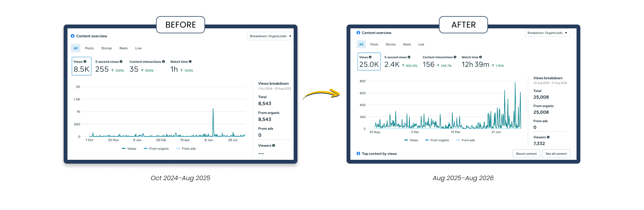The height and width of the screenshot is (210, 644).
Task: Click Facebook icon beside AFTER Content overview
Action: [358, 33]
